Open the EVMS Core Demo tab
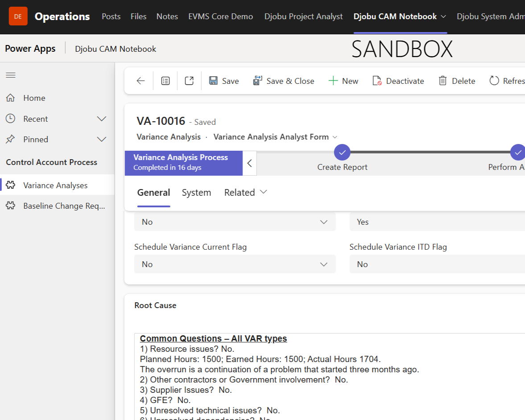Viewport: 525px width, 420px height. (x=221, y=16)
